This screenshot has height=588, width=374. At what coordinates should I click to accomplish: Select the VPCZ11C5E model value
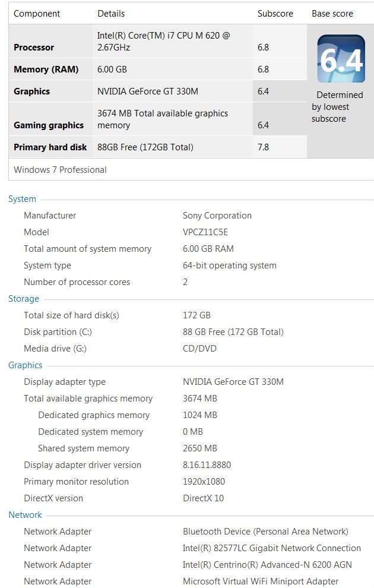click(205, 232)
